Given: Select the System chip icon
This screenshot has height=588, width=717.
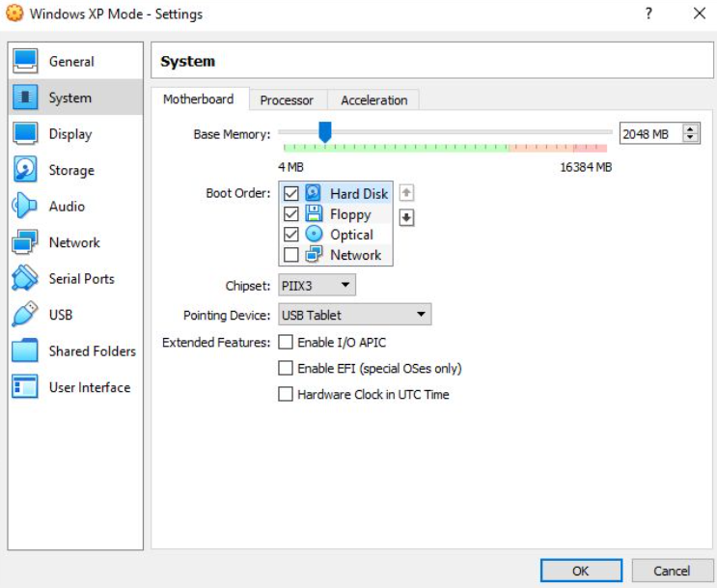Looking at the screenshot, I should pyautogui.click(x=25, y=97).
